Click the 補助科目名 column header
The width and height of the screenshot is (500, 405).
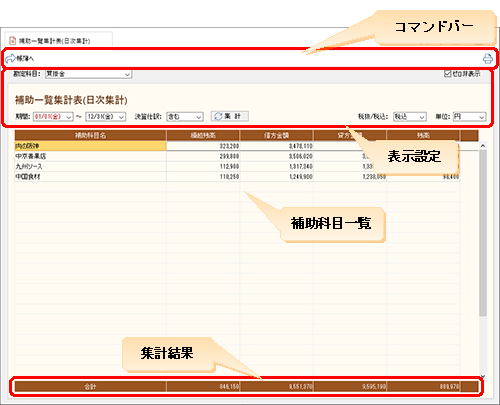point(90,135)
